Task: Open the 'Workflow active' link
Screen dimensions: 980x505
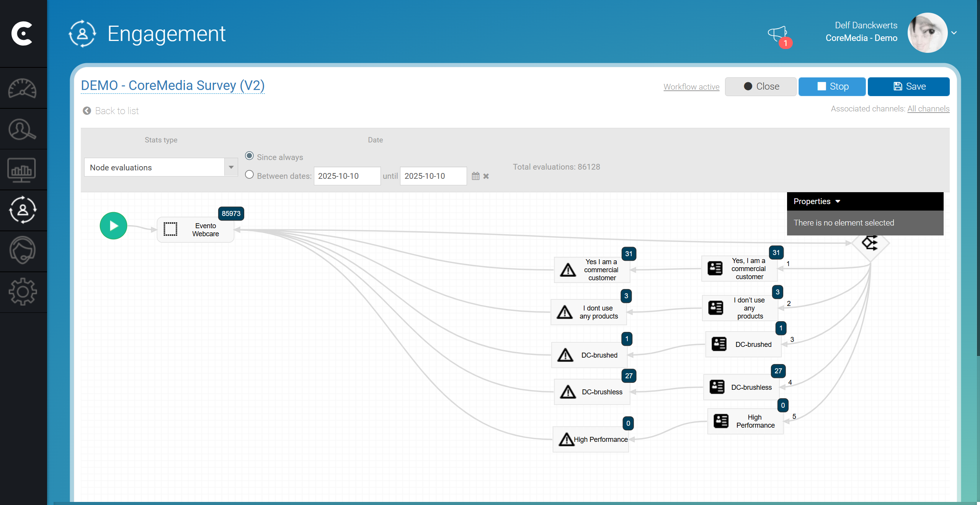Action: coord(691,87)
